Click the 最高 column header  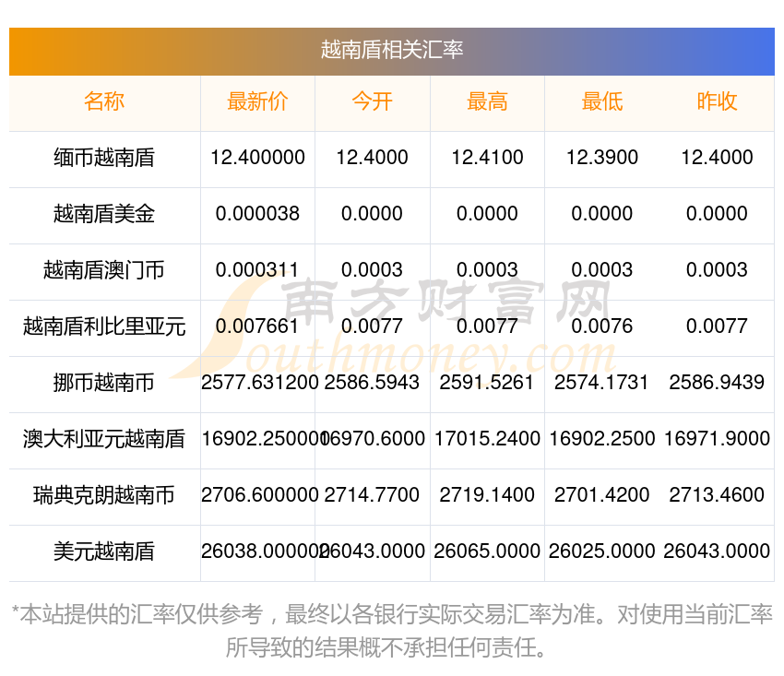click(x=487, y=101)
